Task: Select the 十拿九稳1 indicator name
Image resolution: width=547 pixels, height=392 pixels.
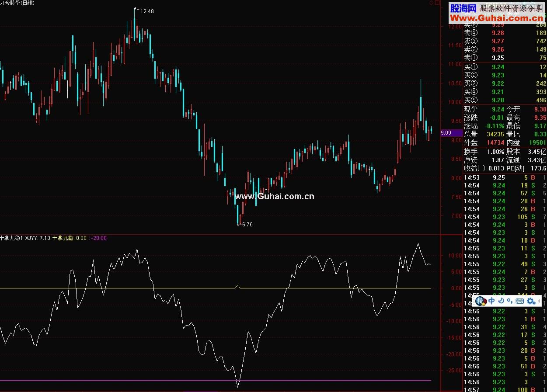Action: click(x=12, y=238)
